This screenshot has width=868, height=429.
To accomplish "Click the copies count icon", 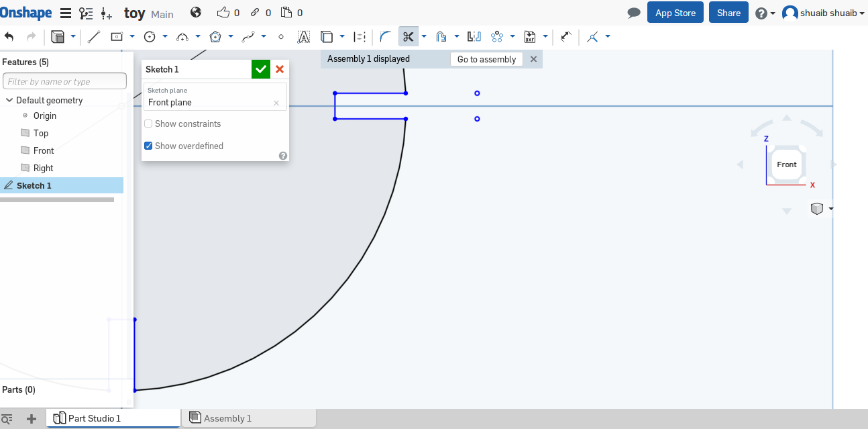I will point(286,12).
